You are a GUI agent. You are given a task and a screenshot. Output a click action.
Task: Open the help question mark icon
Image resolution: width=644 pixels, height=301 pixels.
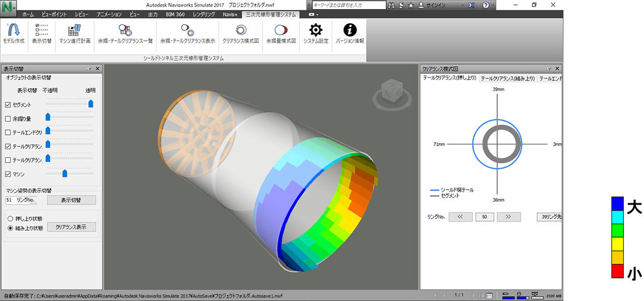coord(486,5)
